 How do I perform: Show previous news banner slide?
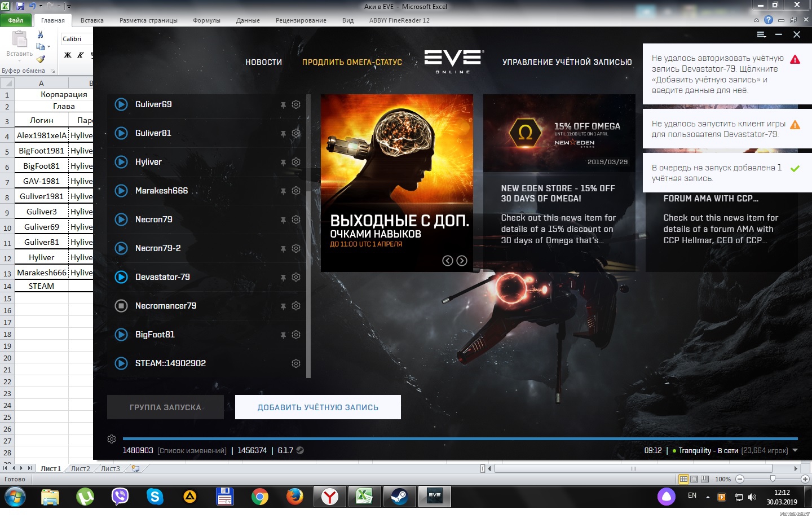448,261
